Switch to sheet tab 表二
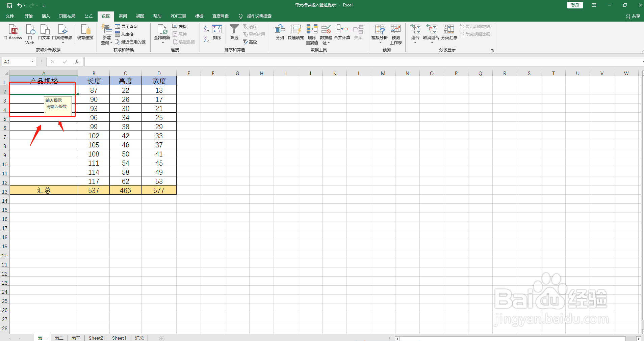This screenshot has height=341, width=644. 59,338
